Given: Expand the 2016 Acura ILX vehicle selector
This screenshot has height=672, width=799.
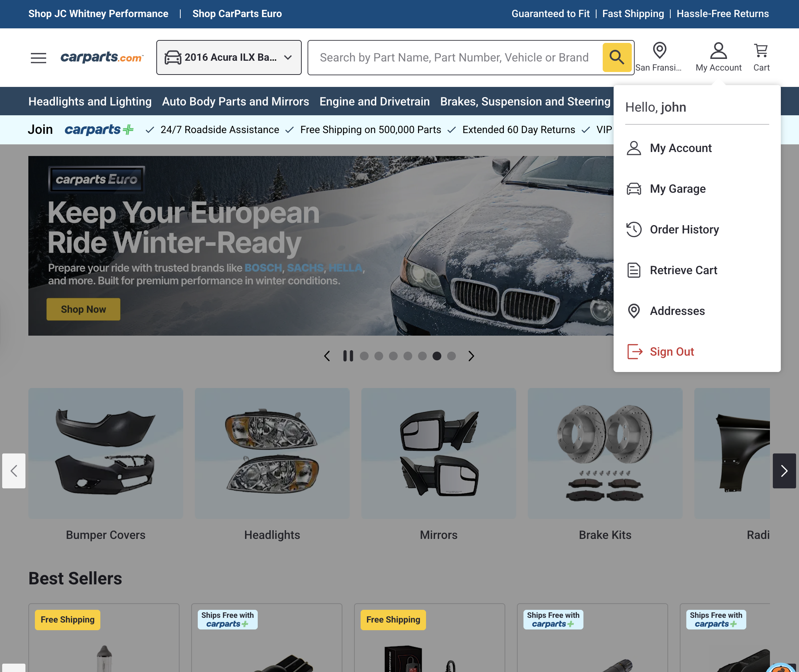Looking at the screenshot, I should click(229, 57).
